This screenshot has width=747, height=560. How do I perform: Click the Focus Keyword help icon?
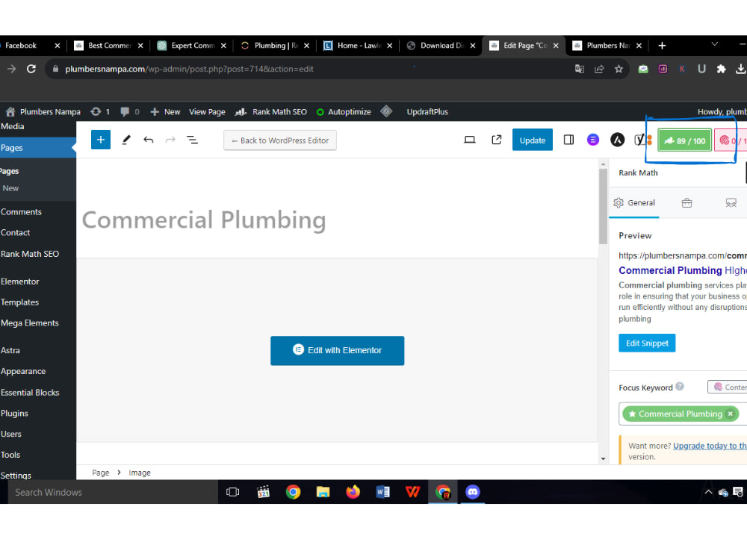(x=679, y=387)
